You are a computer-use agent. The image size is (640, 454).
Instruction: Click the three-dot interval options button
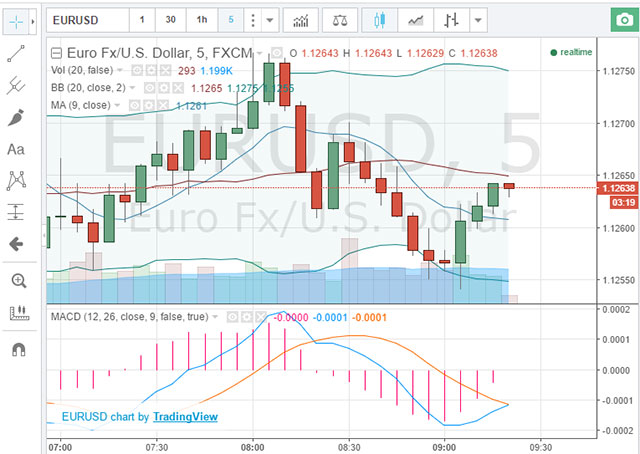pos(253,20)
